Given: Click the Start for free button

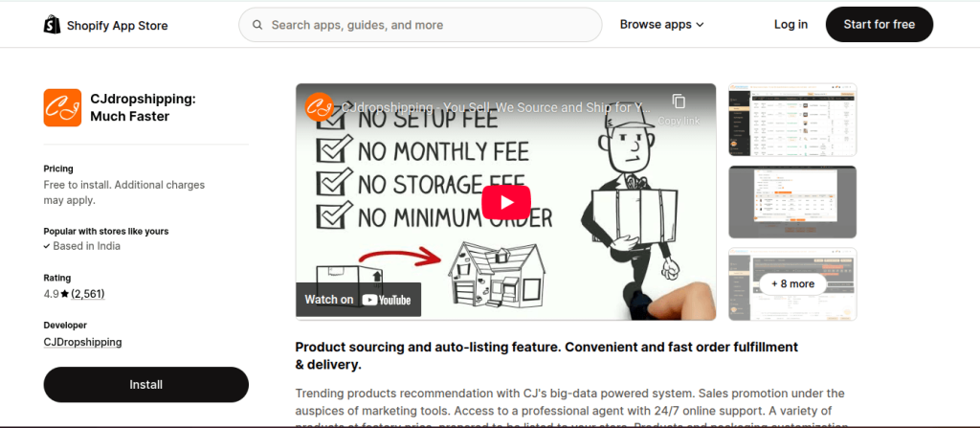Looking at the screenshot, I should (879, 24).
